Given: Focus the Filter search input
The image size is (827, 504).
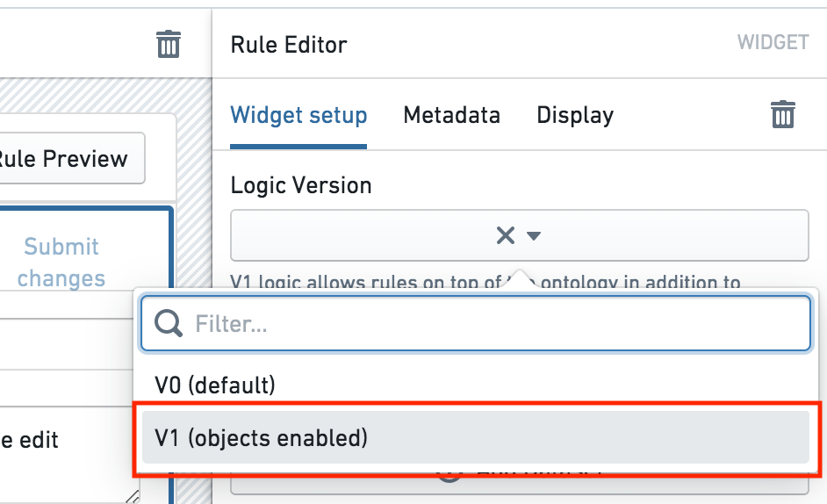Looking at the screenshot, I should tap(476, 323).
